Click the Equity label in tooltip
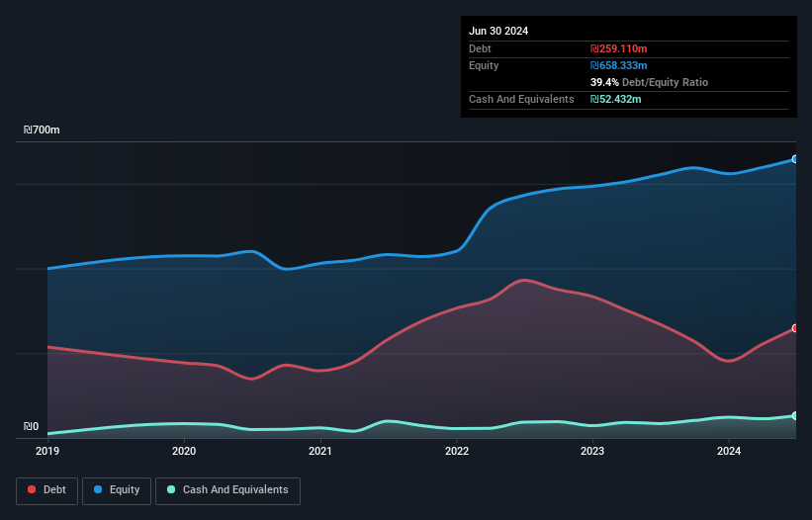812x520 pixels. click(x=484, y=65)
